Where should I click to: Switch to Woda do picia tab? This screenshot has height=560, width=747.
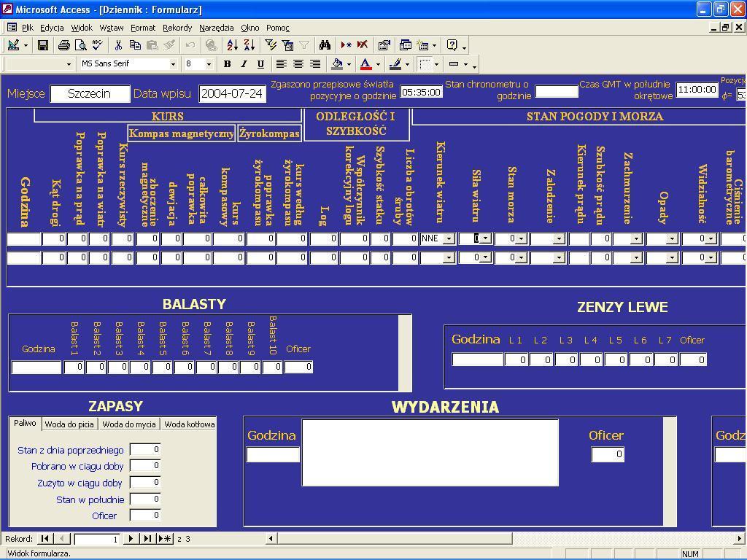pyautogui.click(x=69, y=424)
